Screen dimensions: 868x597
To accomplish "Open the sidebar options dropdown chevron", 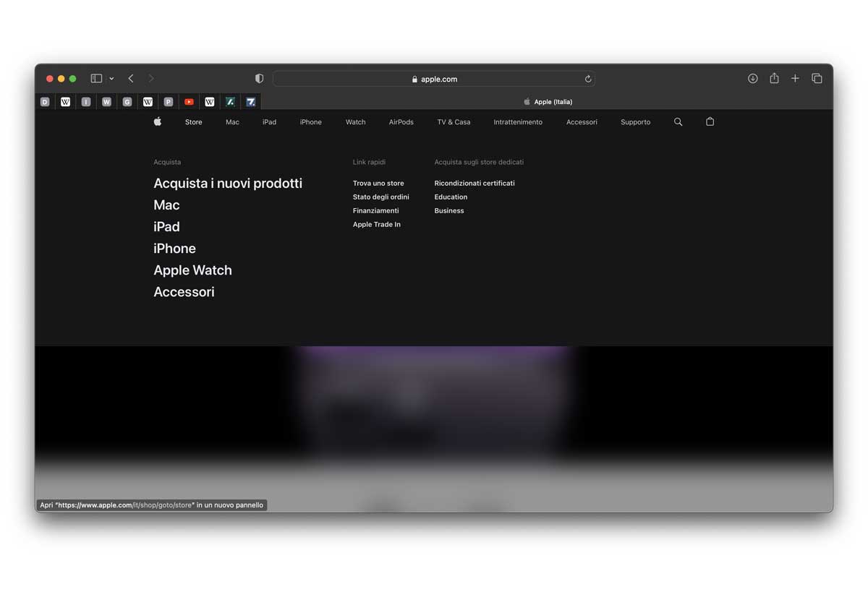I will point(111,79).
